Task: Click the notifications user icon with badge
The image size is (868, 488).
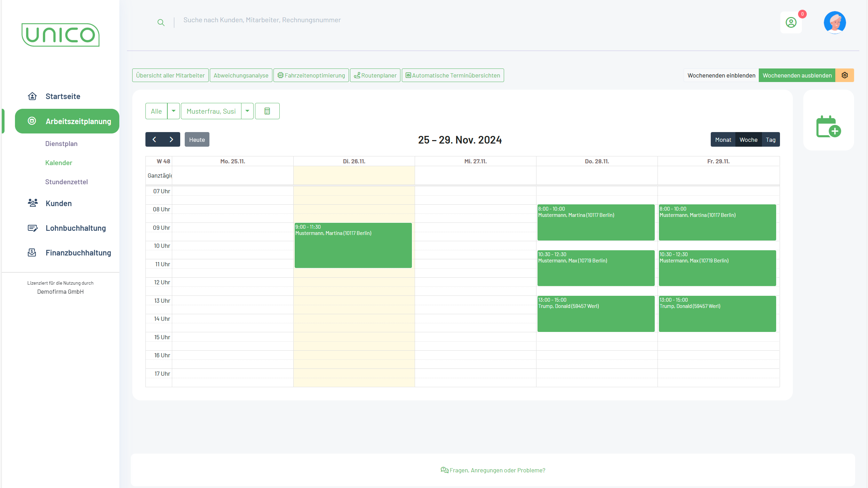Action: [x=791, y=23]
